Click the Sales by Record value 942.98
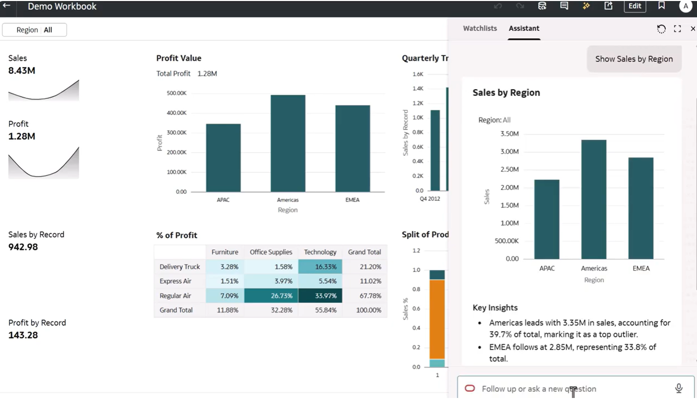 (x=23, y=247)
